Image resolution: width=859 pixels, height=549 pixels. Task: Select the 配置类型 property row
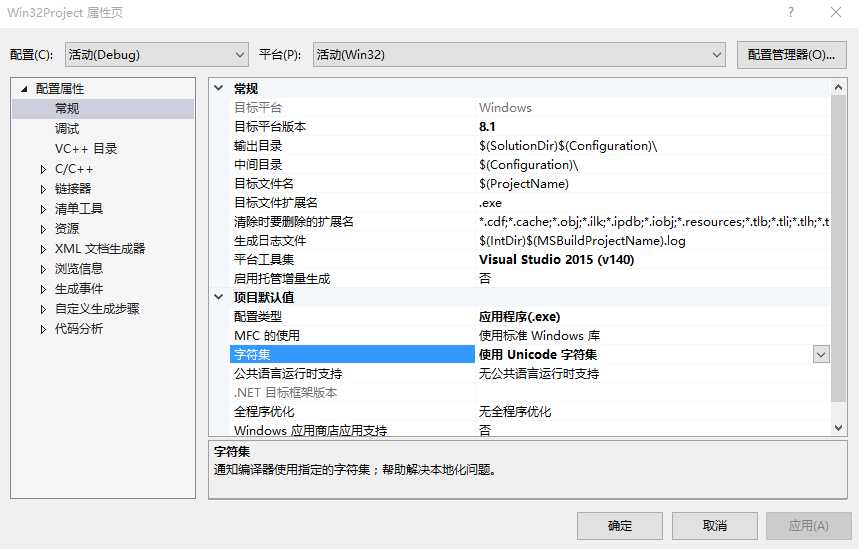(x=530, y=317)
